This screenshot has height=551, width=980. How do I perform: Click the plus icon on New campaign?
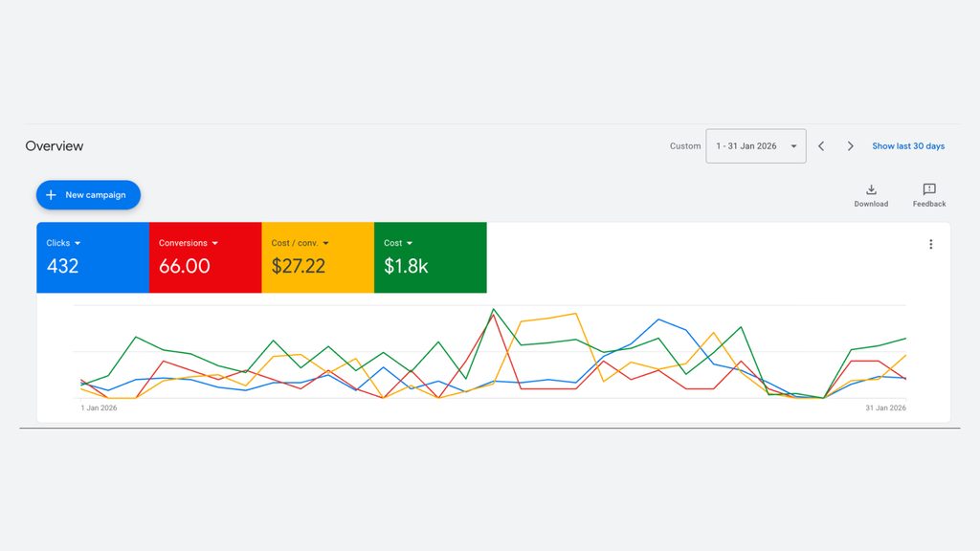pos(52,195)
